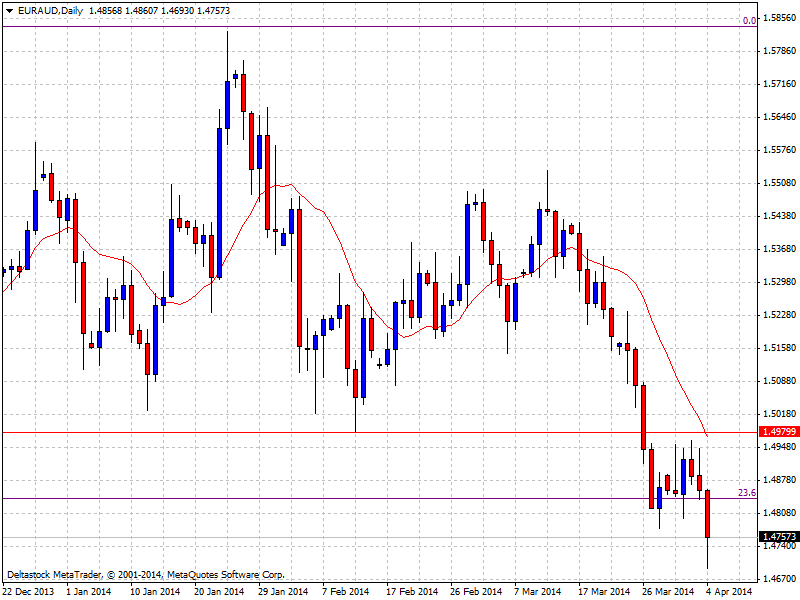Click the 0.0 Fibonacci level label
Image resolution: width=800 pixels, height=600 pixels.
tap(749, 21)
